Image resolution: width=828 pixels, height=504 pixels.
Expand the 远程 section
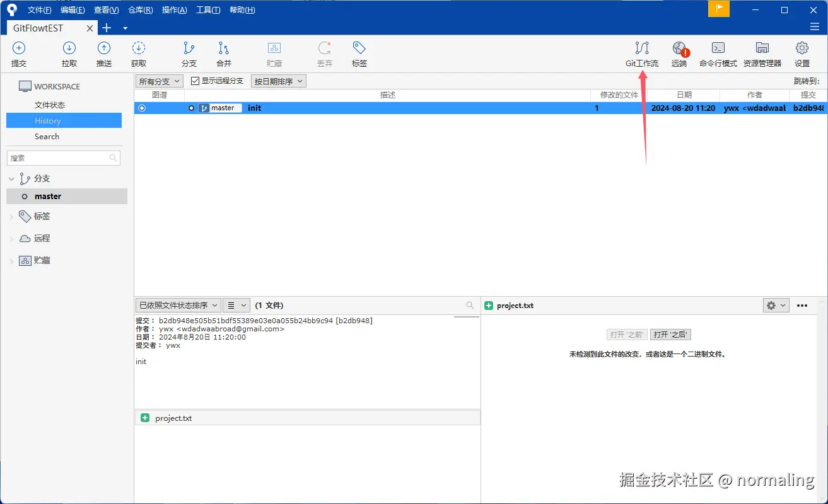coord(11,239)
